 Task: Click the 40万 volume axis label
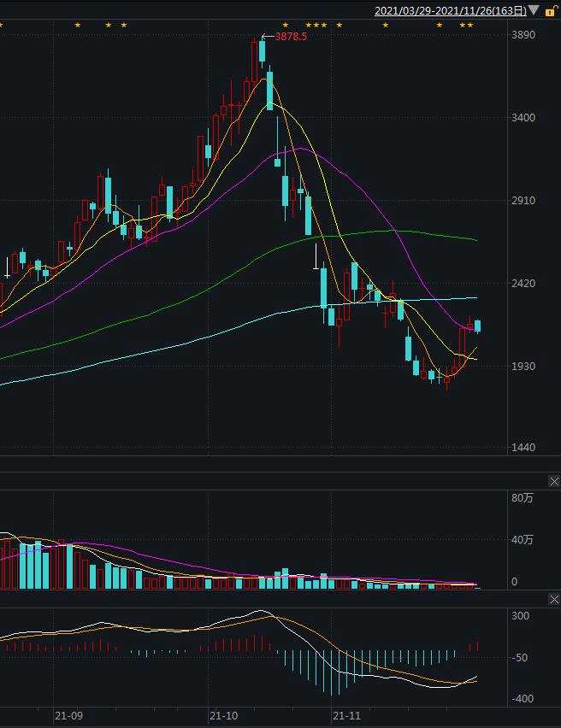click(x=523, y=540)
